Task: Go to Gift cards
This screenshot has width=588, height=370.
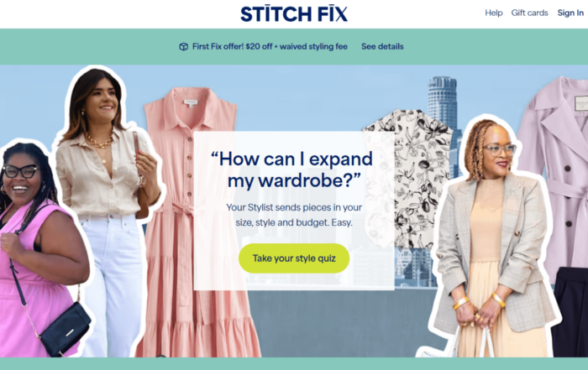Action: [x=529, y=13]
